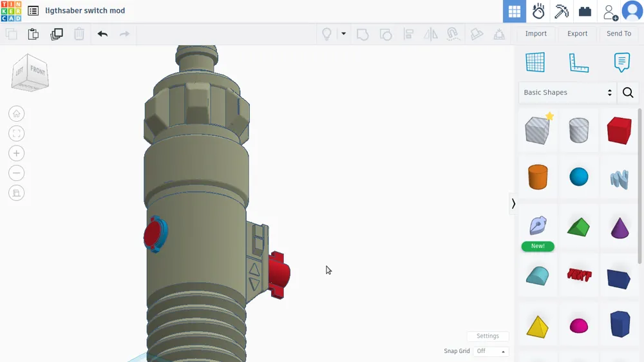644x362 pixels.
Task: Select the orange Cylinder shape
Action: point(538,176)
